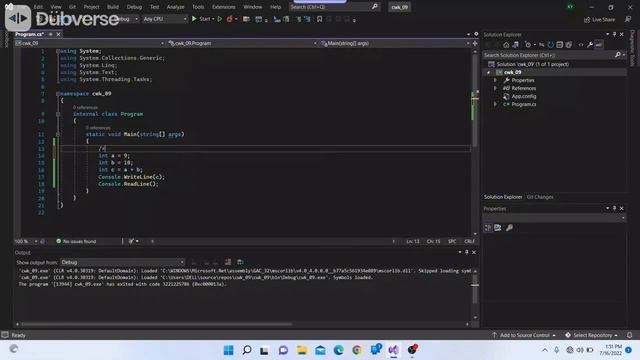Collapse the Main method code region
Viewport: 640px width, 360px height.
coord(58,134)
